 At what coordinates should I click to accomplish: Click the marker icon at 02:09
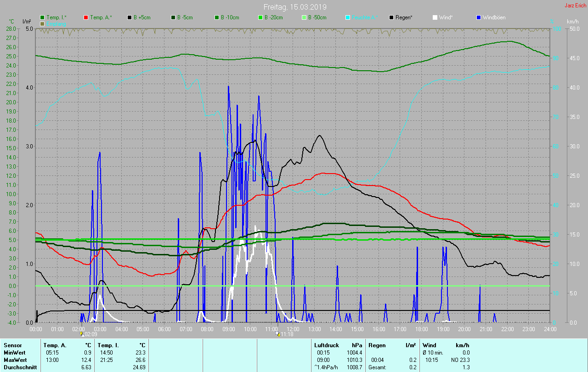tap(81, 334)
